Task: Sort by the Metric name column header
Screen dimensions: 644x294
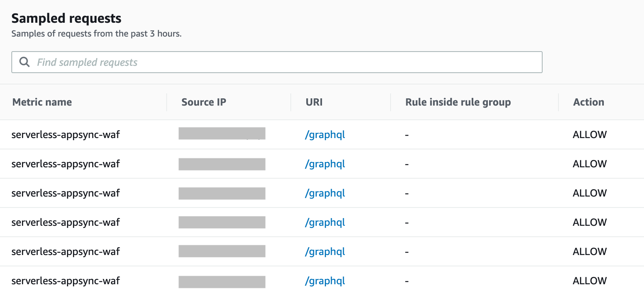Action: (42, 102)
